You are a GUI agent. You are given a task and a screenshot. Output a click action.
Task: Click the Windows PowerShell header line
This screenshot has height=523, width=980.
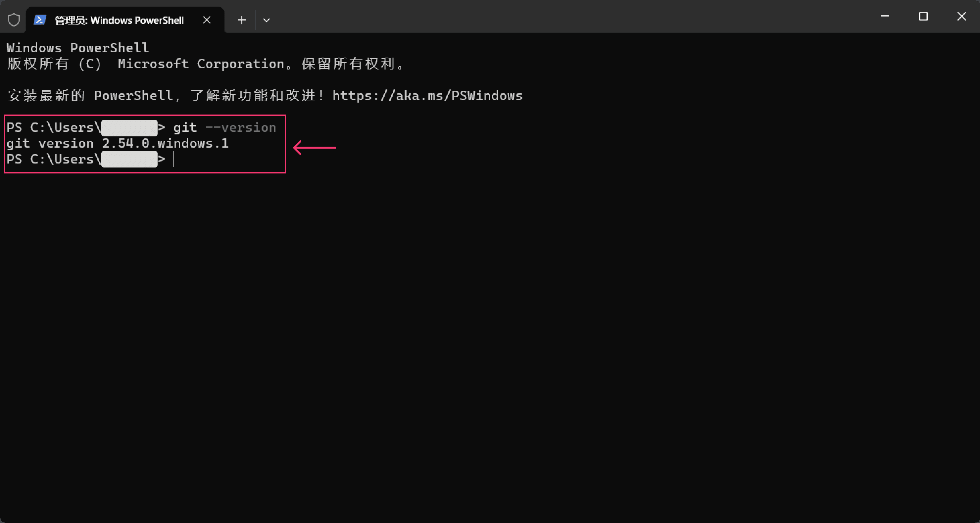[77, 48]
